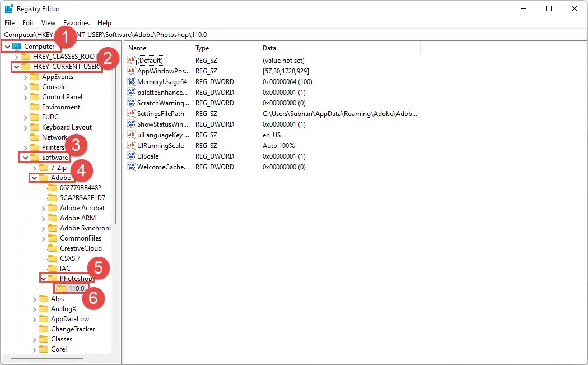Sort values by Data column header
The width and height of the screenshot is (588, 365).
point(340,48)
